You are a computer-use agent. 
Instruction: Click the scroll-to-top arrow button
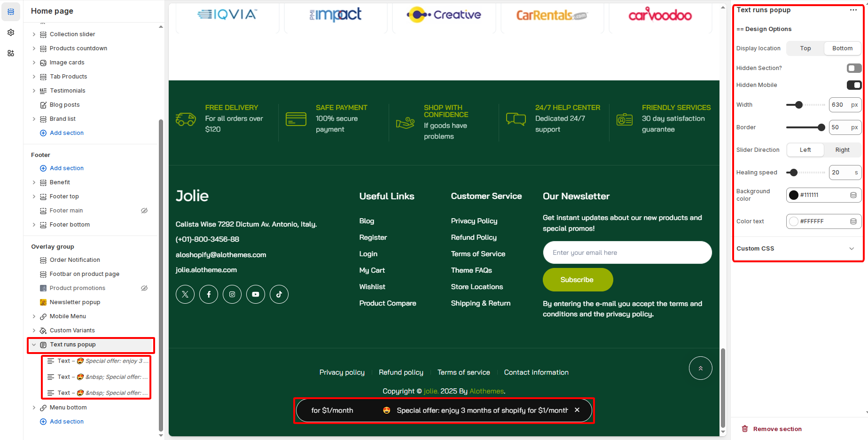point(700,368)
